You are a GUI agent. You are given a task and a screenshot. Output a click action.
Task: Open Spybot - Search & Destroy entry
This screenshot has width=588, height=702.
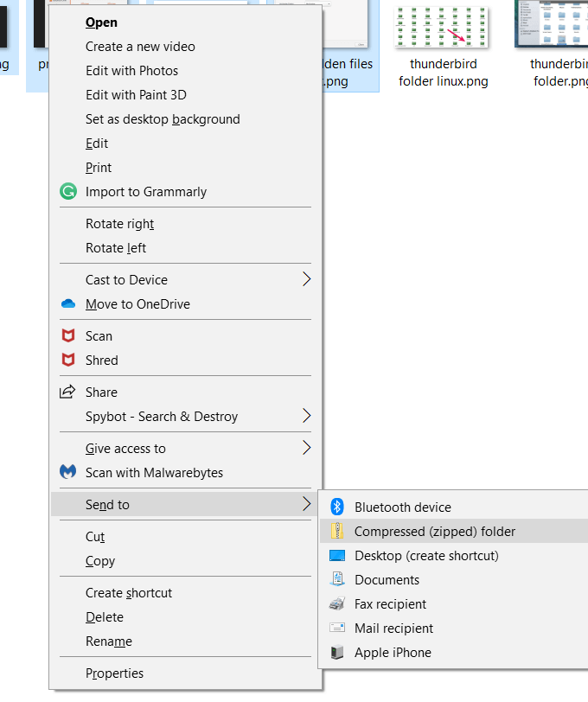point(185,417)
